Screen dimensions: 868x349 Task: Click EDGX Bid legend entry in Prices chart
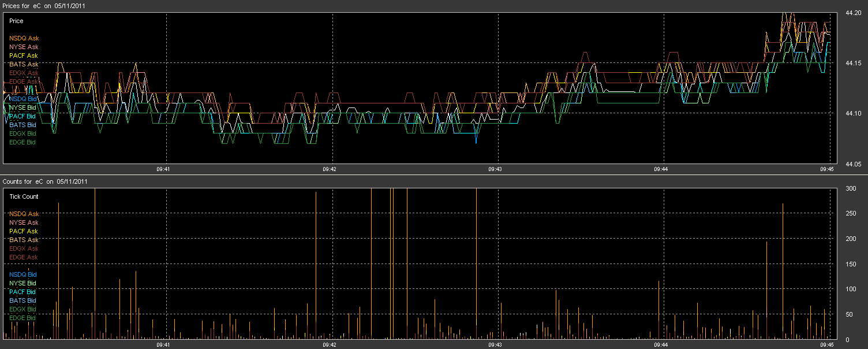[23, 133]
